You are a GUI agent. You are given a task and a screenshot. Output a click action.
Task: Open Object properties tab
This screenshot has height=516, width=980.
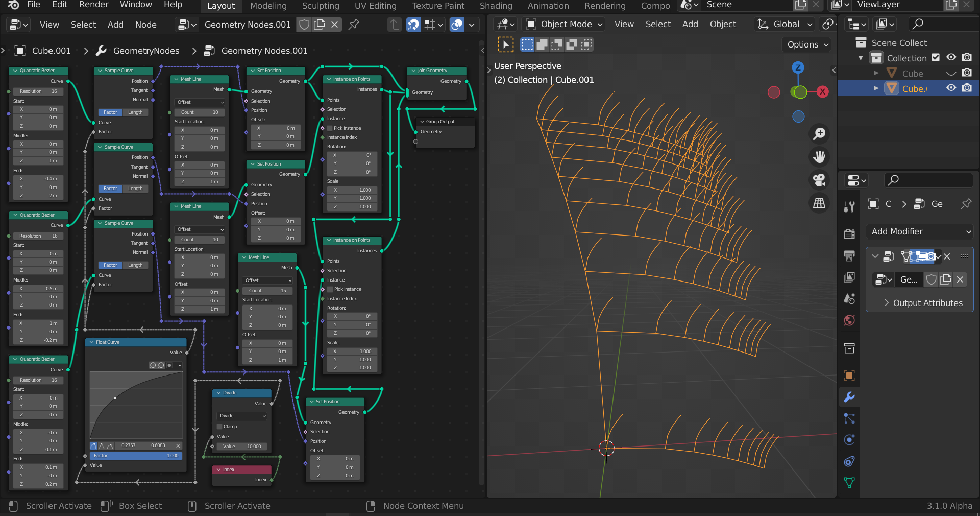[849, 376]
